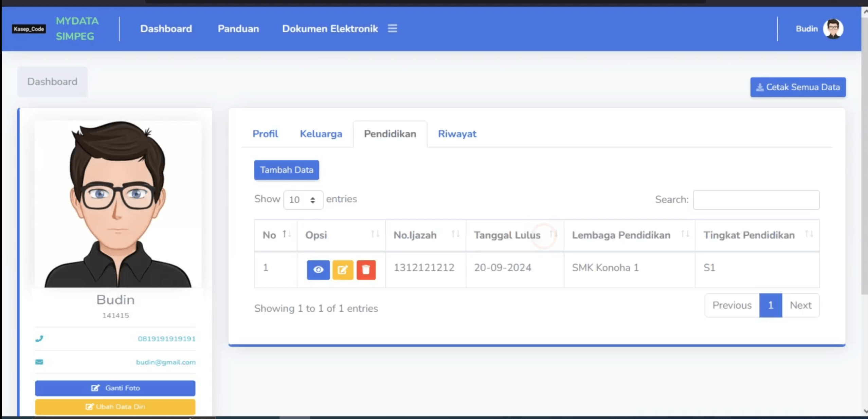Open Dokumen Elektronik menu
Image resolution: width=868 pixels, height=419 pixels.
(330, 29)
